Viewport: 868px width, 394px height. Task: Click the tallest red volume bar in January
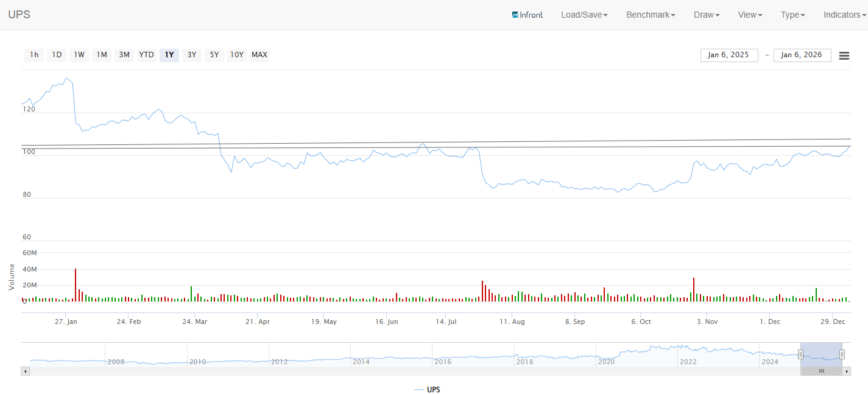(x=76, y=284)
